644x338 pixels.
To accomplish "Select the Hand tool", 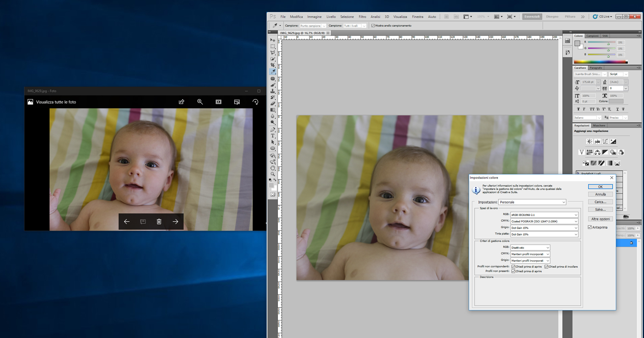I will [273, 168].
